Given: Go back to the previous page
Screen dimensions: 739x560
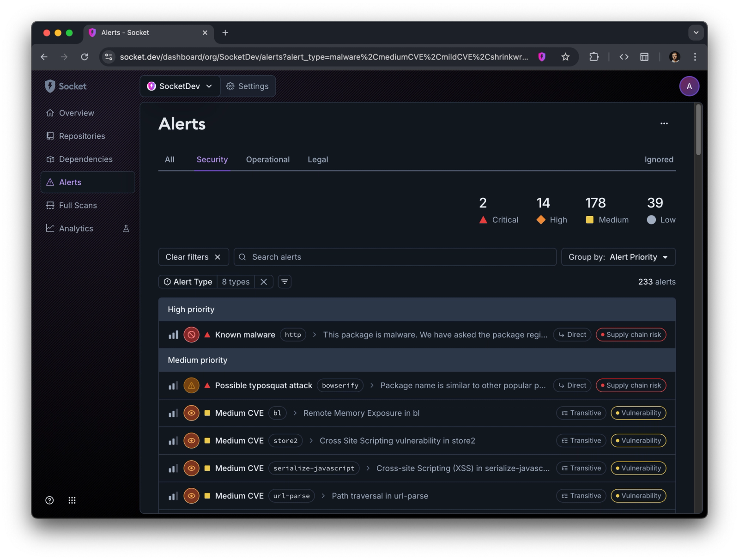Looking at the screenshot, I should click(44, 57).
